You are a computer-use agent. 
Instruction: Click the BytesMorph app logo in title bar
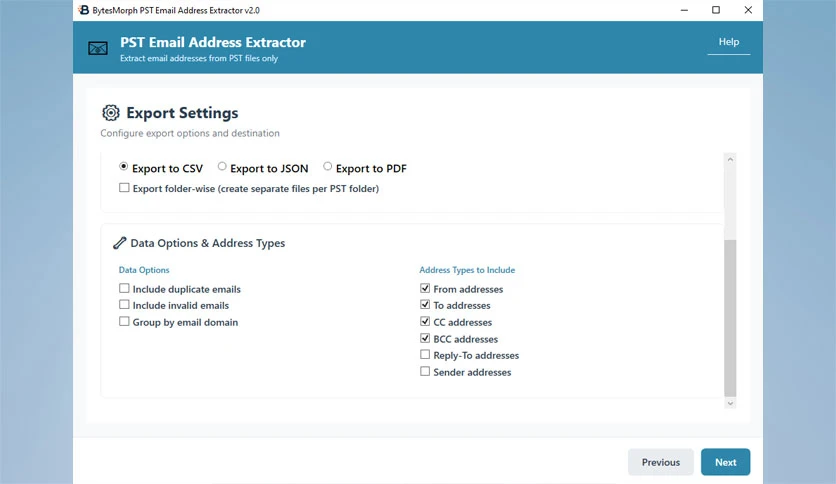(x=84, y=10)
